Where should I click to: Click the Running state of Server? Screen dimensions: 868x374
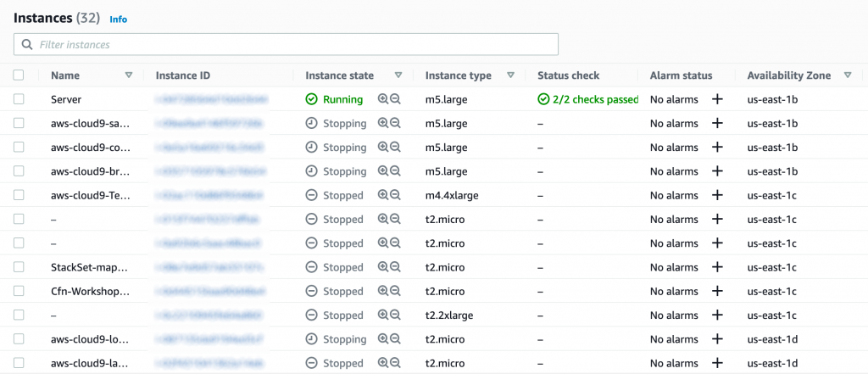(334, 100)
